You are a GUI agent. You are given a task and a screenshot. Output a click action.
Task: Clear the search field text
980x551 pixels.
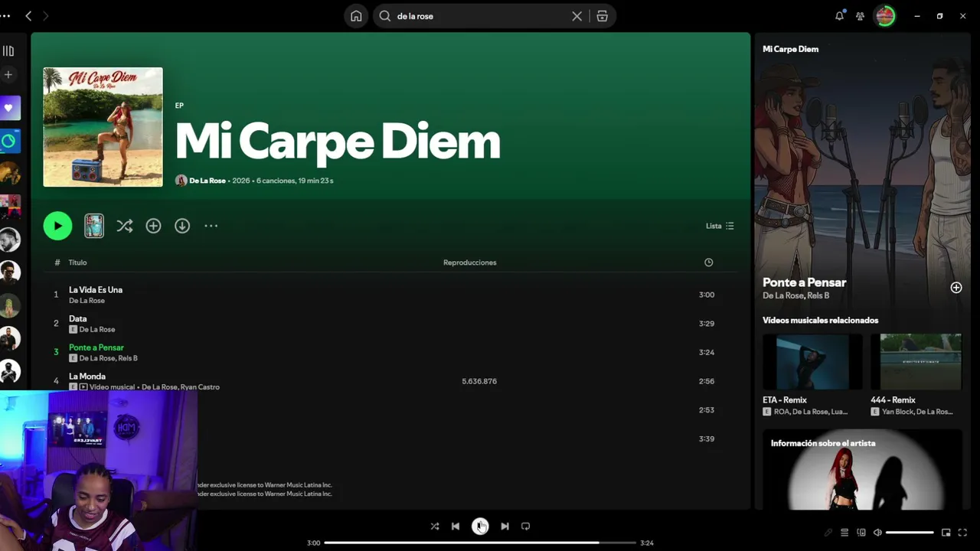pyautogui.click(x=577, y=16)
